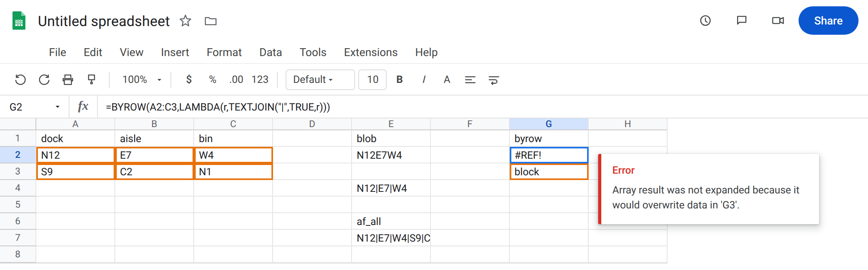Open more number formats 123

[x=260, y=80]
